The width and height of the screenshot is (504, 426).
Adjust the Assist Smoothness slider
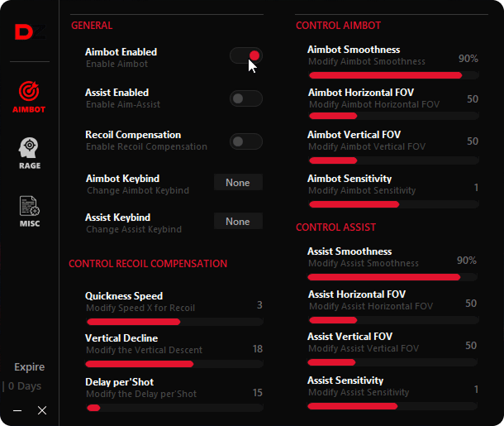(392, 277)
